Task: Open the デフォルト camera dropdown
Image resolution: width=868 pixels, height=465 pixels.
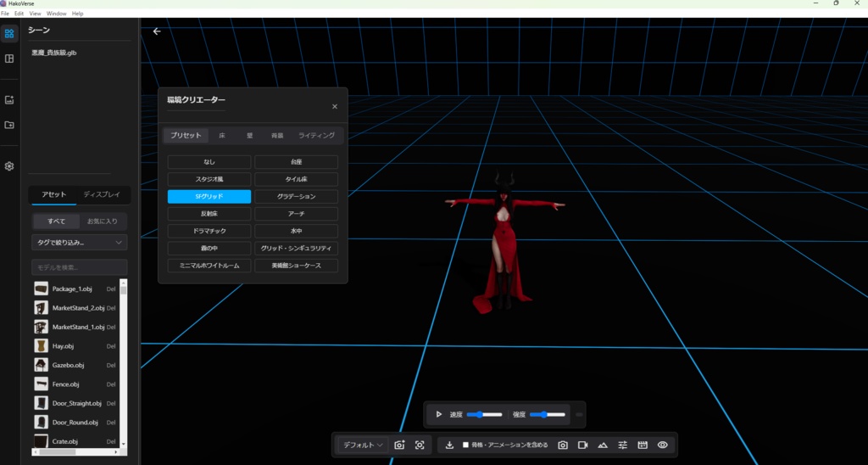Action: tap(363, 445)
